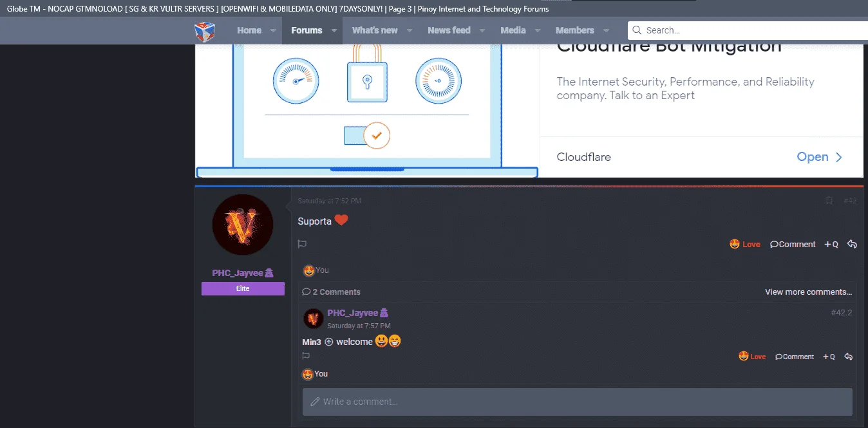Click +Q multi-quote on comment #42.2
This screenshot has width=868, height=428.
click(x=829, y=357)
